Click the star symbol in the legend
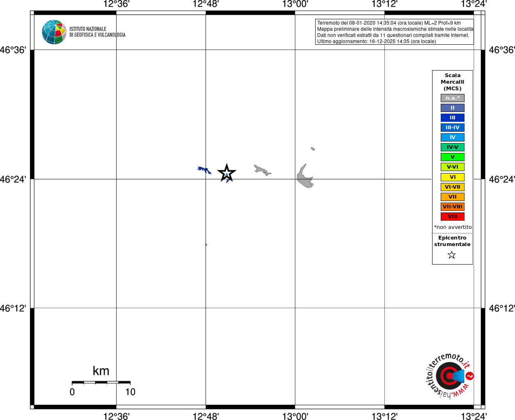The height and width of the screenshot is (420, 515). pos(452,255)
